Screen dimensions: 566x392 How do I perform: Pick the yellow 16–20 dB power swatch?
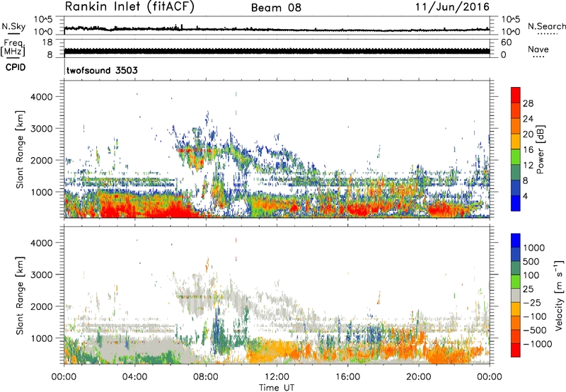point(516,142)
